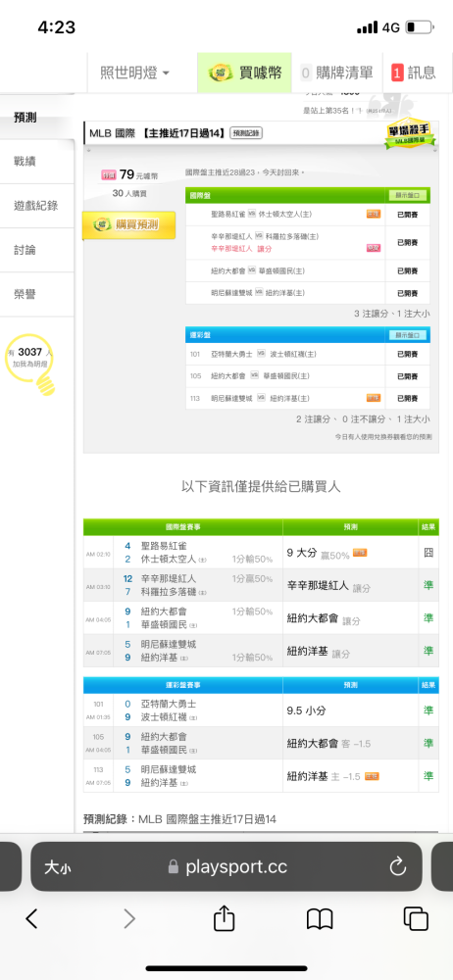This screenshot has height=980, width=453.
Task: Click the orange tag on row 113
Action: point(374,398)
